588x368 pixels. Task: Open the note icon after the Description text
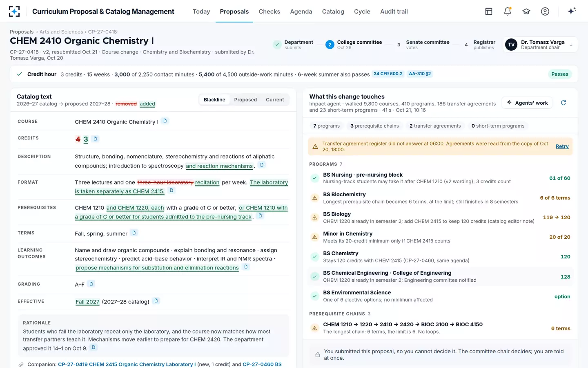point(262,164)
